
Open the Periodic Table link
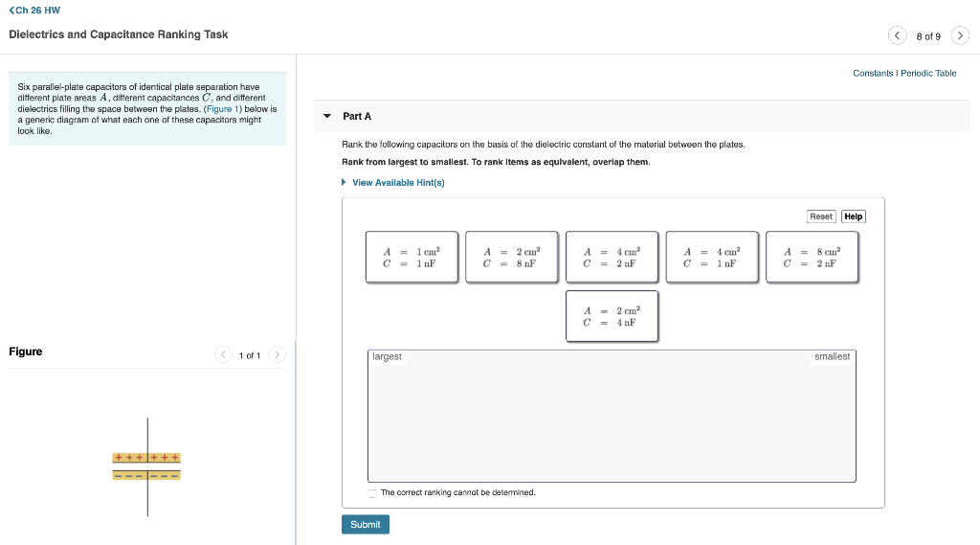pos(928,73)
